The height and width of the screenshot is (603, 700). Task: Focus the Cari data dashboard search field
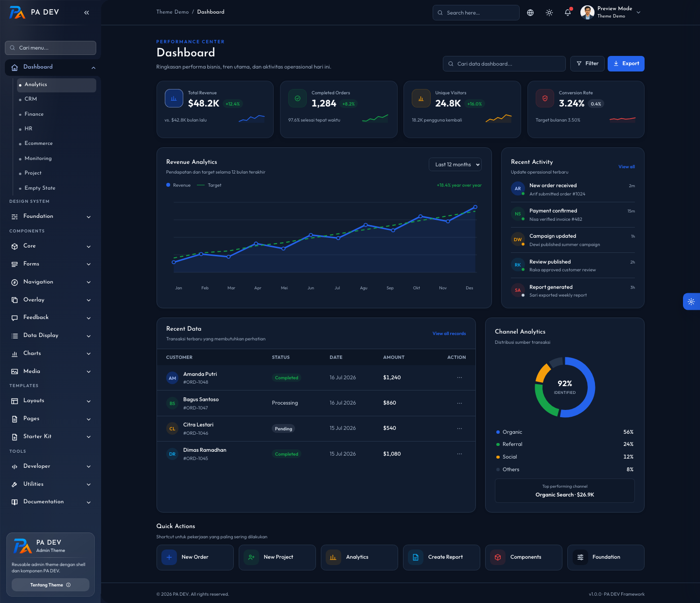(x=504, y=64)
